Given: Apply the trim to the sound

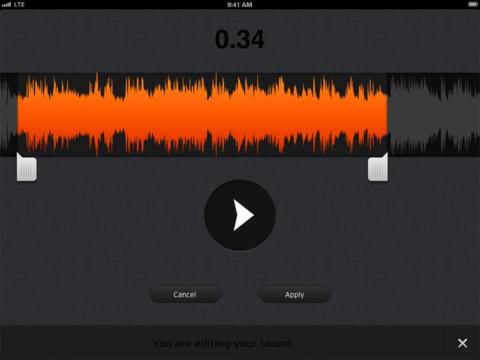Looking at the screenshot, I should [x=295, y=294].
